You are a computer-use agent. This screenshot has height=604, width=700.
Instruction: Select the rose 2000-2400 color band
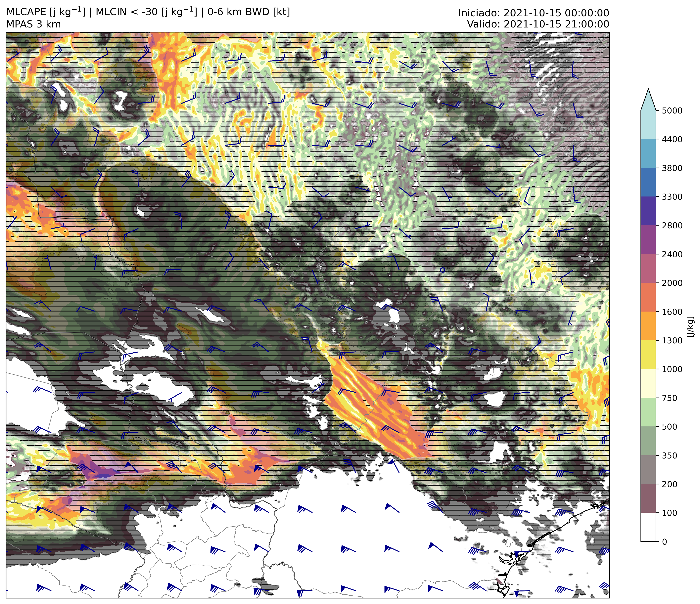click(648, 268)
